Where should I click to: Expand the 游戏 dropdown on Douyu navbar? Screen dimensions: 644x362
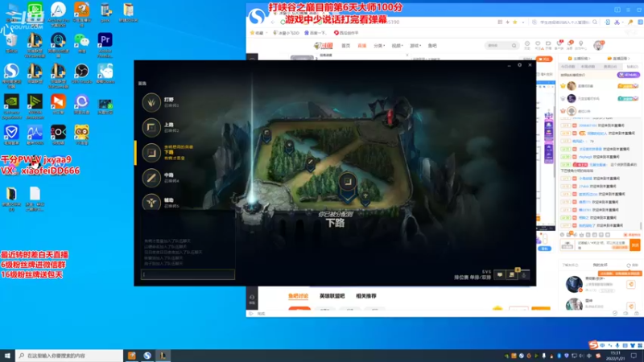tap(415, 46)
